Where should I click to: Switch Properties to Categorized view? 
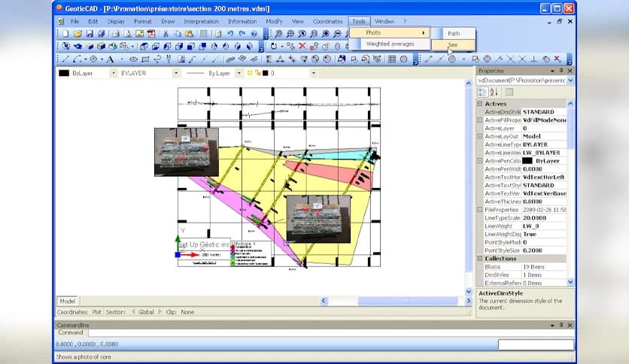[482, 92]
